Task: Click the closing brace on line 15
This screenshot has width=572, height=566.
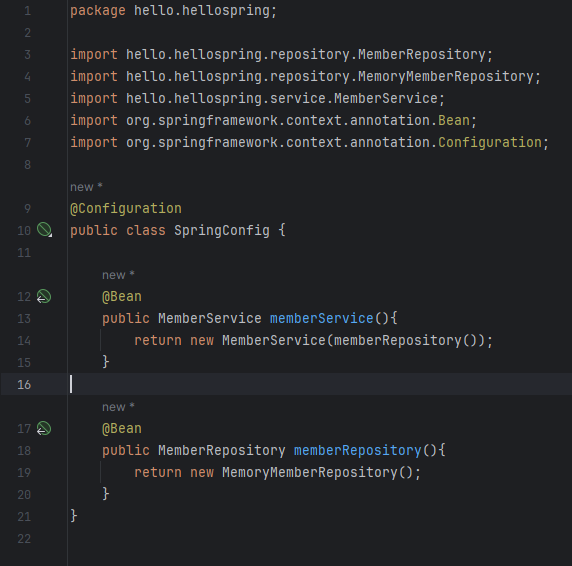Action: (x=106, y=362)
